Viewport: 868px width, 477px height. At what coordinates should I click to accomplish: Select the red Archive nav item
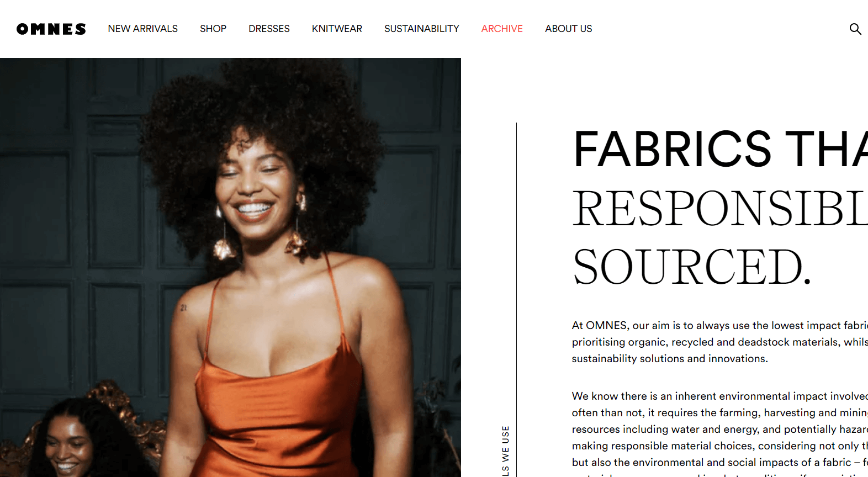(x=502, y=29)
